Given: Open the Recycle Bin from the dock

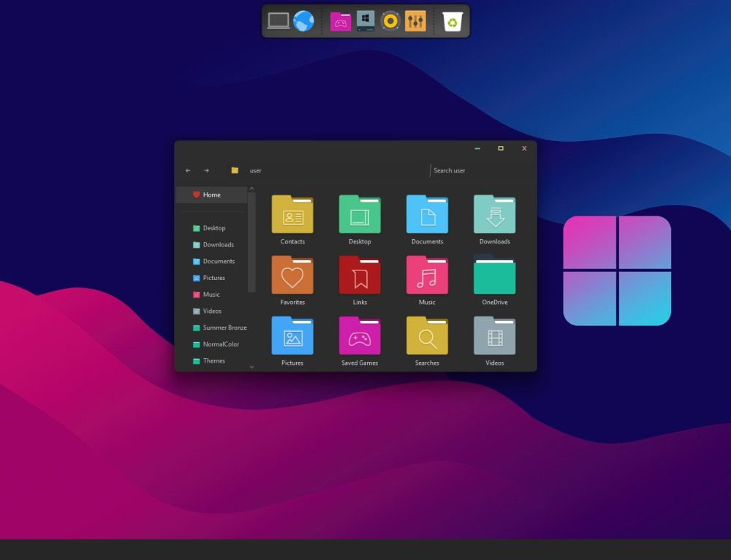Looking at the screenshot, I should click(x=453, y=21).
